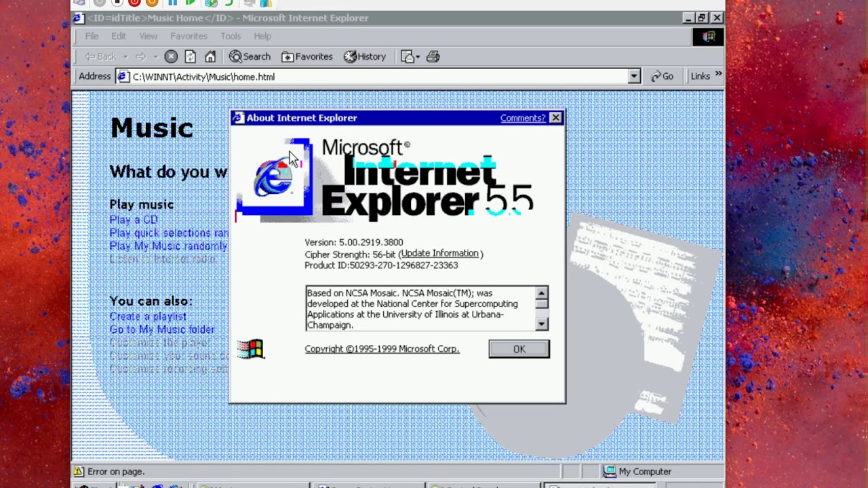
Task: Show the History pane
Action: click(x=365, y=56)
